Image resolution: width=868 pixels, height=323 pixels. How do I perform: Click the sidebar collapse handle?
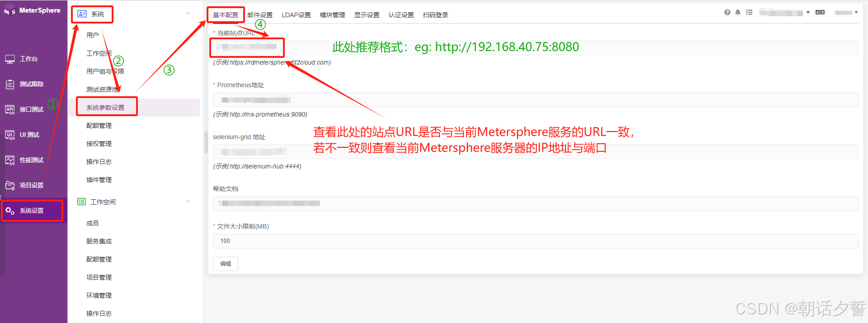206,142
